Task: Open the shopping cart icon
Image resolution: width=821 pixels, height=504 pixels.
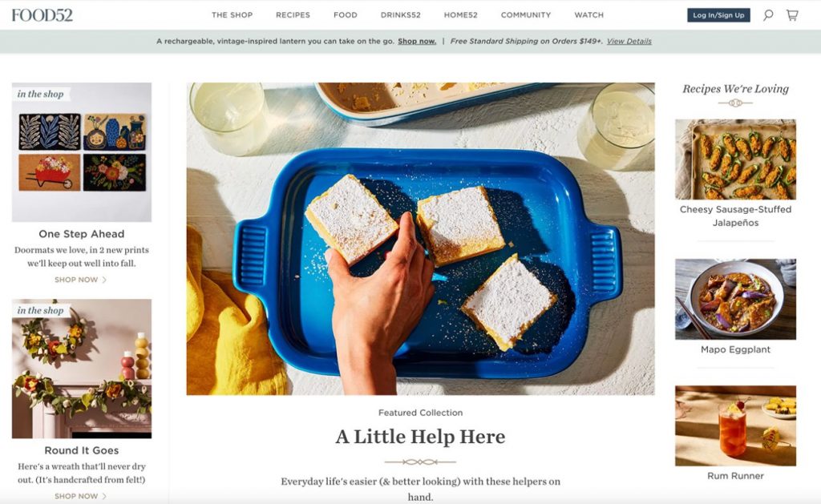Action: tap(792, 15)
